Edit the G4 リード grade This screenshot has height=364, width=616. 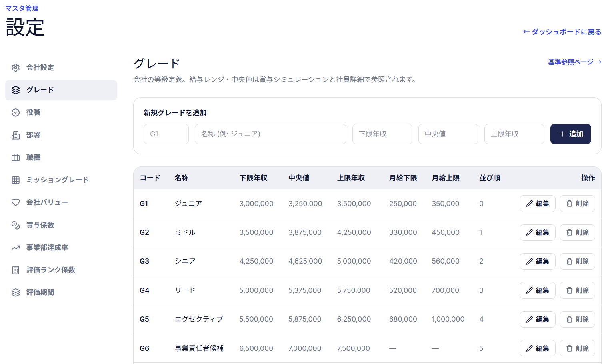(x=538, y=290)
